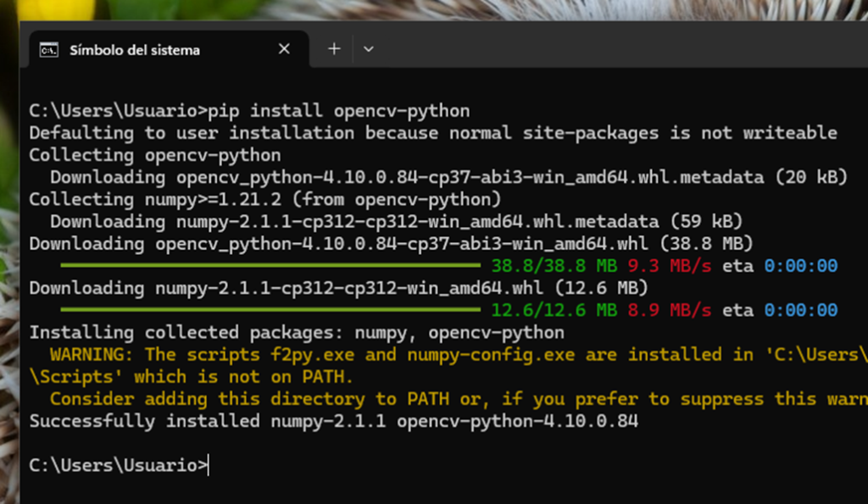Viewport: 868px width, 504px height.
Task: Click the yellow 'WARNING: The scripts f2py.exe' line
Action: pos(459,355)
